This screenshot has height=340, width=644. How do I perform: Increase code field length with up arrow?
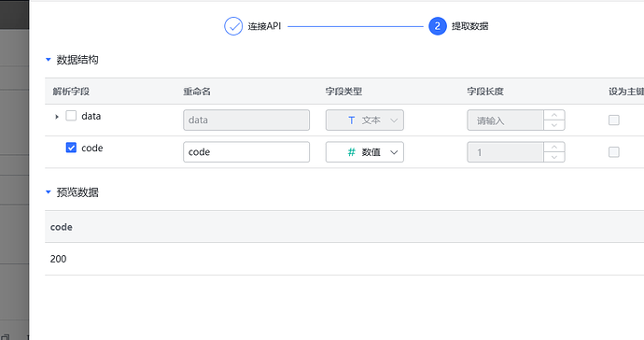pyautogui.click(x=554, y=148)
